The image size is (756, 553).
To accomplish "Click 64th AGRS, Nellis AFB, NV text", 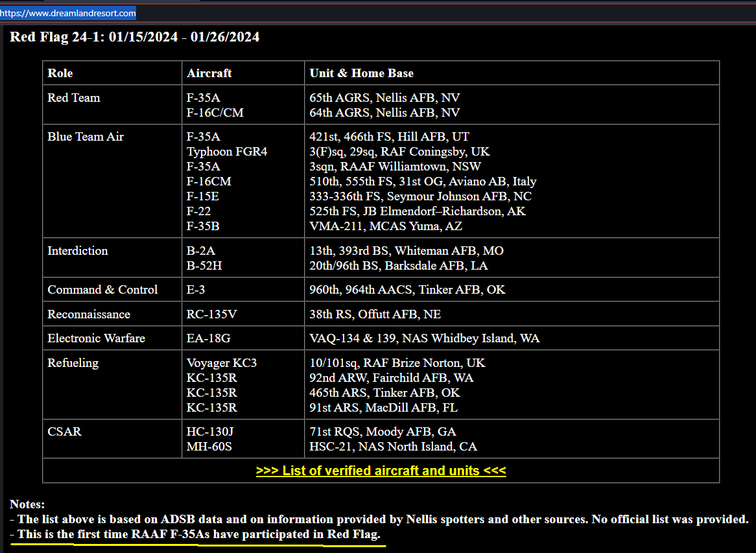I will coord(384,113).
